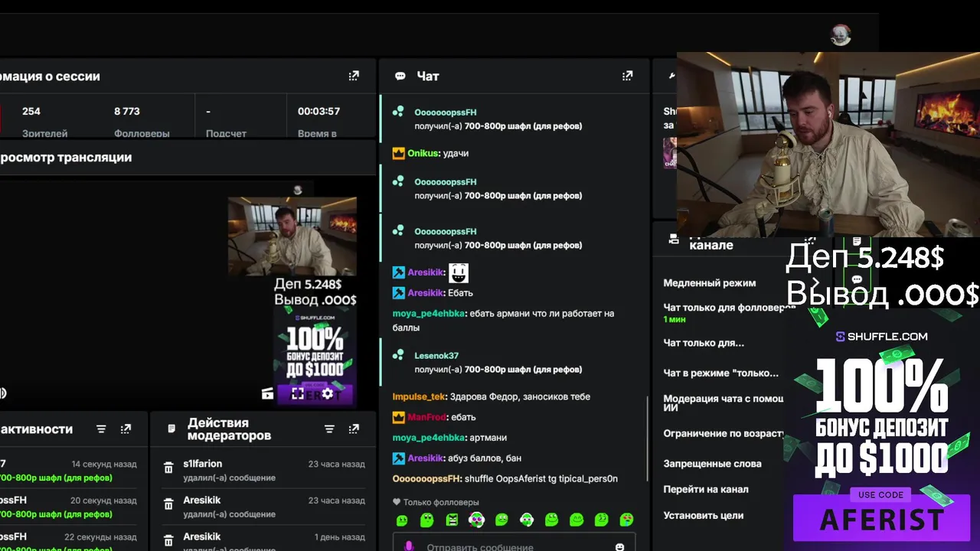Click the heart icon near Только фолловеры

(x=397, y=502)
